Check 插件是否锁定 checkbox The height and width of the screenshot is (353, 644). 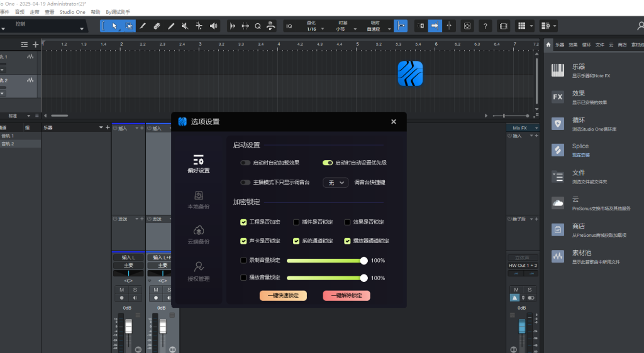click(296, 222)
